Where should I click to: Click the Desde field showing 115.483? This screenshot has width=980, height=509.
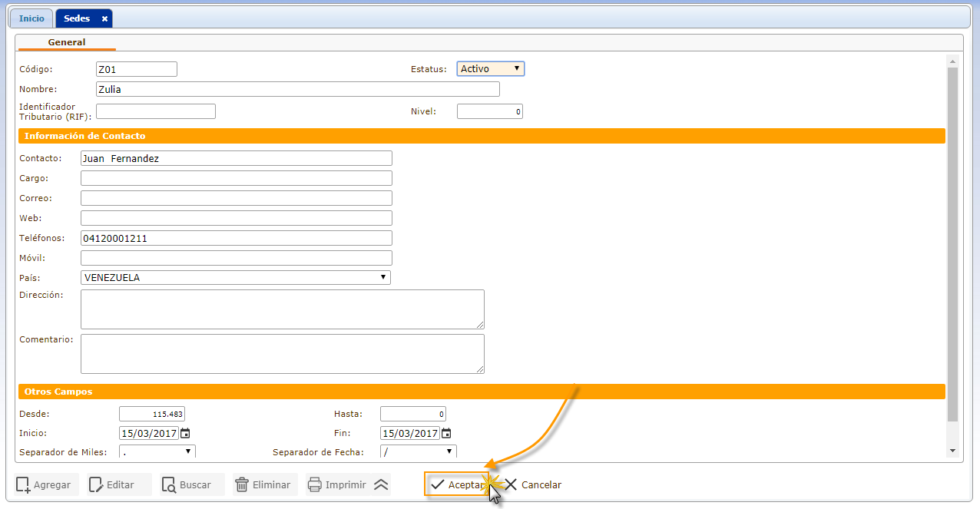coord(152,414)
